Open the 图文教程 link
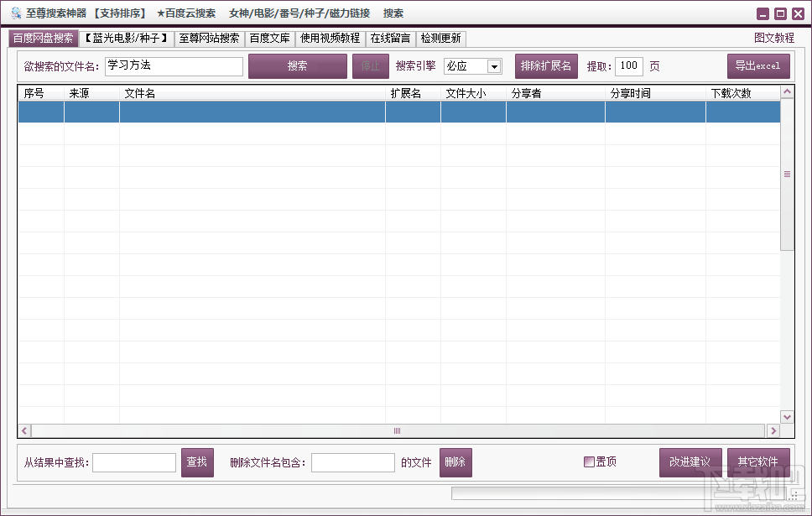This screenshot has height=516, width=812. click(774, 38)
